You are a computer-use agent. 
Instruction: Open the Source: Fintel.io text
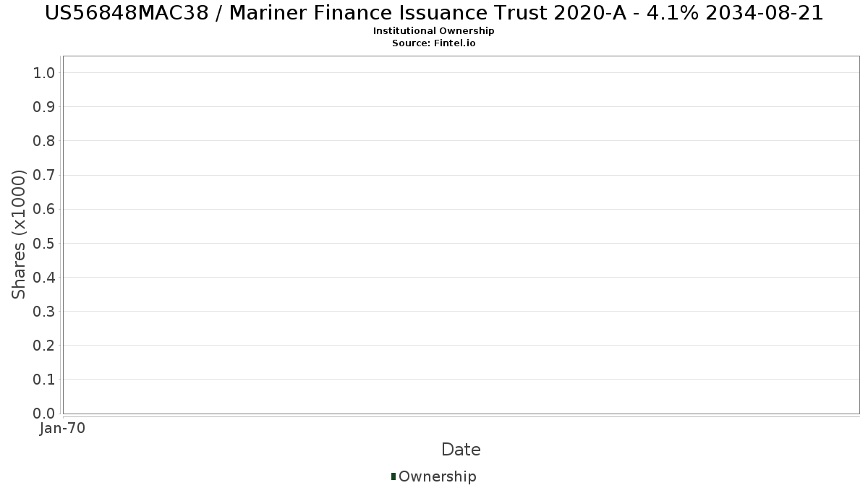(434, 43)
